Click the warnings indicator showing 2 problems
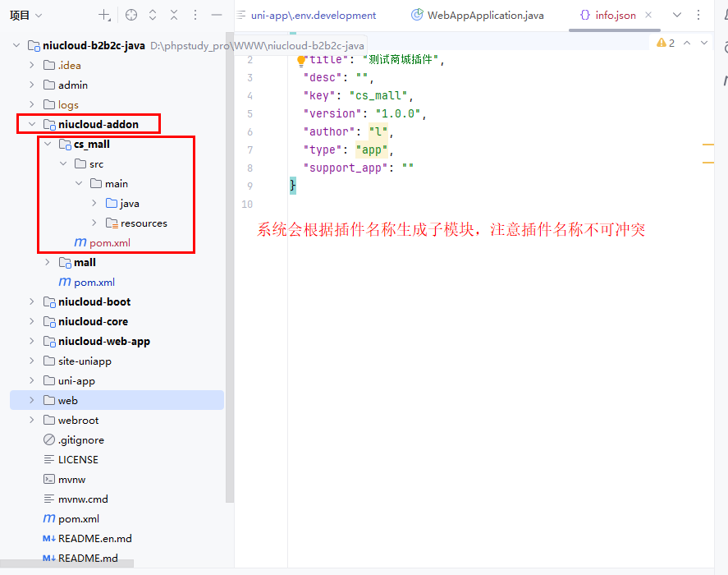728x575 pixels. [665, 43]
